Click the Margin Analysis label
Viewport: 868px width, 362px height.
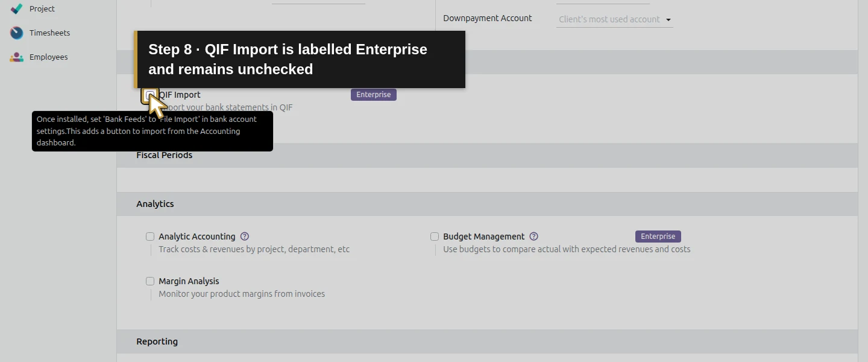[x=189, y=281]
